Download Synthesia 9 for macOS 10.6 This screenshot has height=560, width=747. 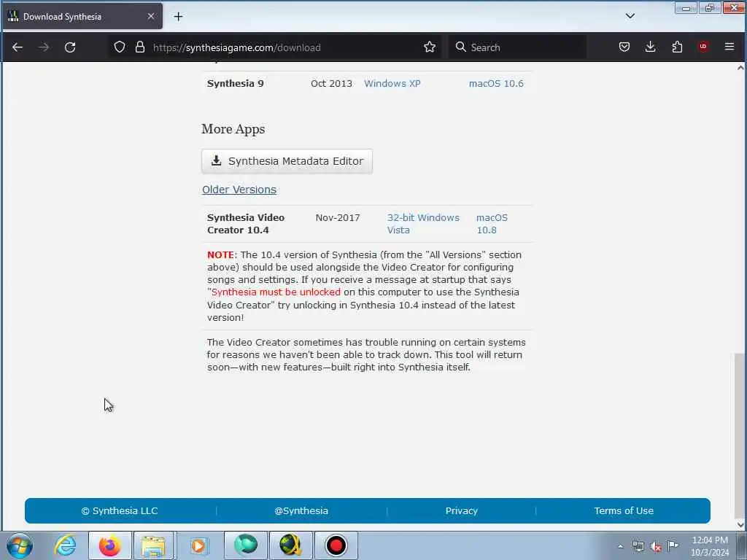[496, 83]
